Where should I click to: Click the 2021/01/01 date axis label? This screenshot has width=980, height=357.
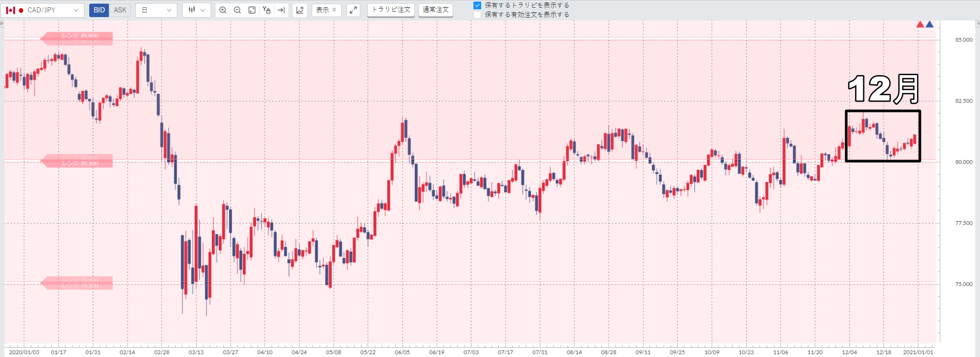tap(918, 352)
